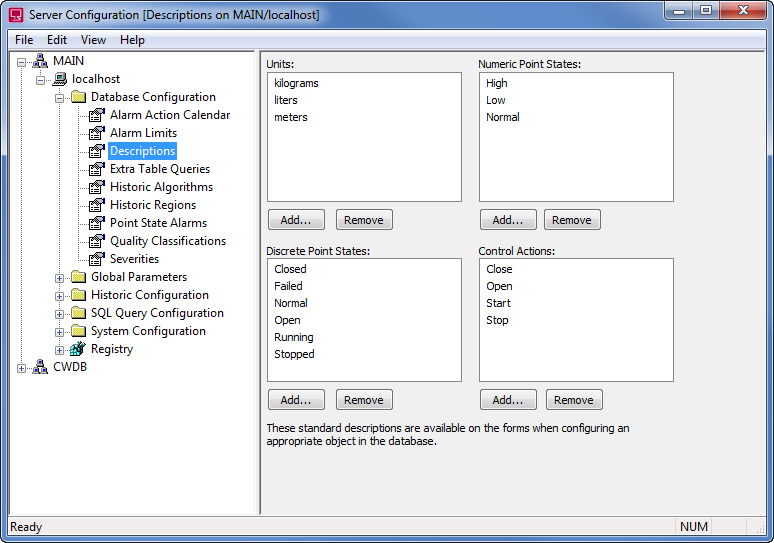
Task: Click the Quality Classifications icon
Action: coord(97,241)
